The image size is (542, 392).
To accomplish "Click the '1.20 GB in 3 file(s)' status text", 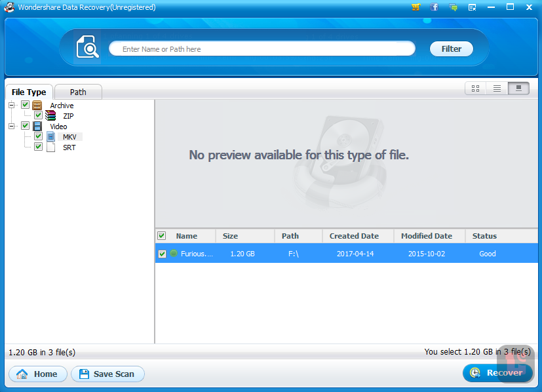I will (x=42, y=352).
